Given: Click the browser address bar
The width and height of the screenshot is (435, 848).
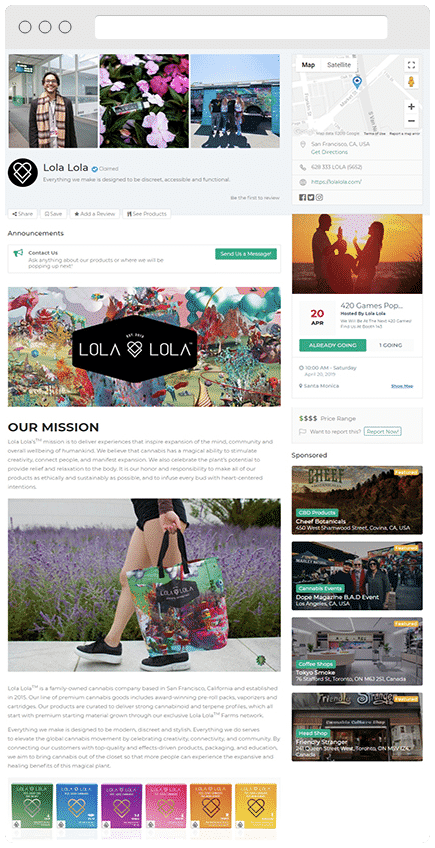Looking at the screenshot, I should [241, 27].
